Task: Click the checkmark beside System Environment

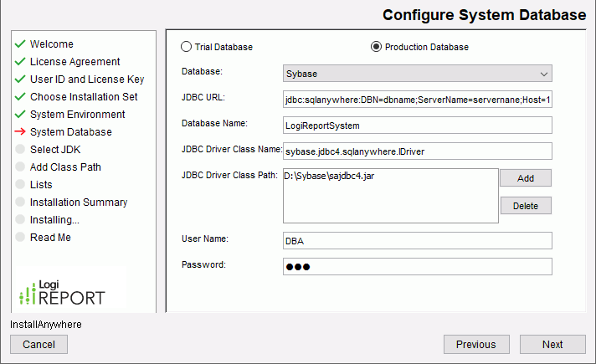Action: pyautogui.click(x=20, y=115)
